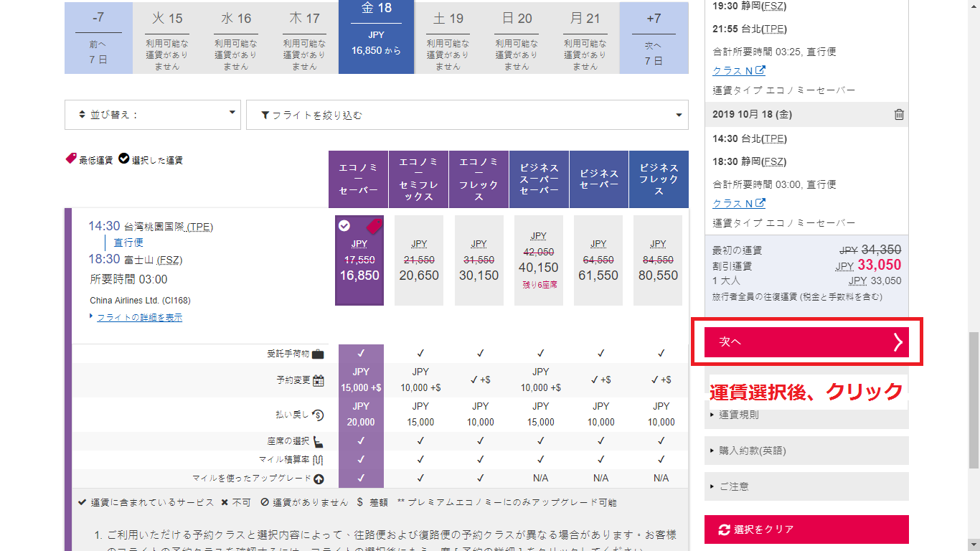
Task: Click the upgrade arrow icon beside マイルを使ったアップグレード
Action: coord(319,479)
